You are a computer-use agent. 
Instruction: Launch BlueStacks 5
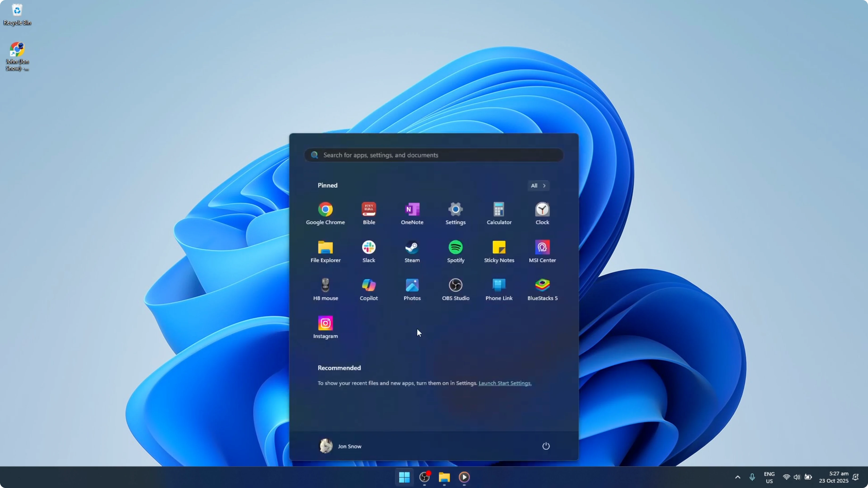pos(542,290)
